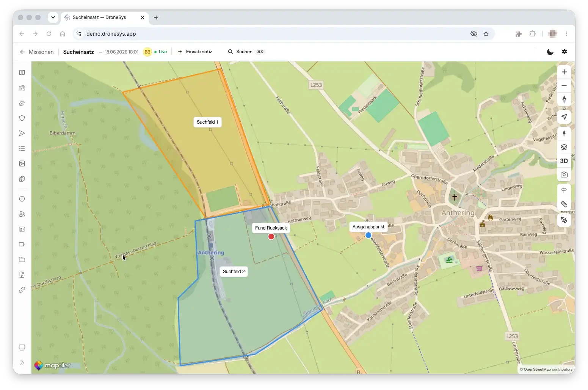Open the ID card sidebar icon

22,229
